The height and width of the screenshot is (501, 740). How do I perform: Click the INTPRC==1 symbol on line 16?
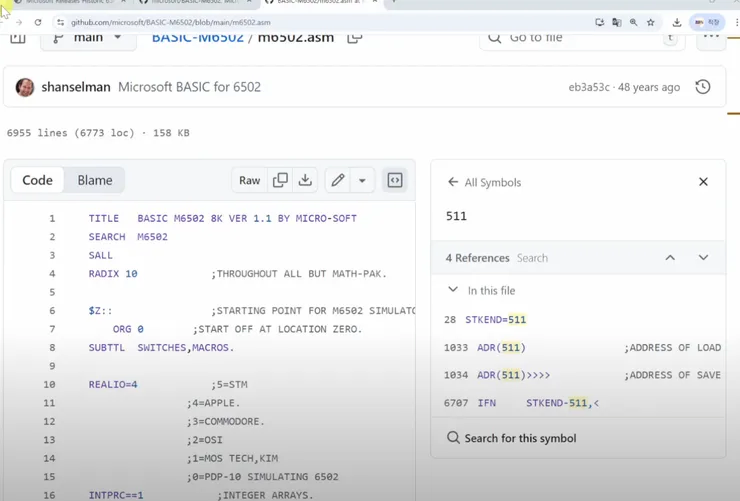tap(116, 495)
